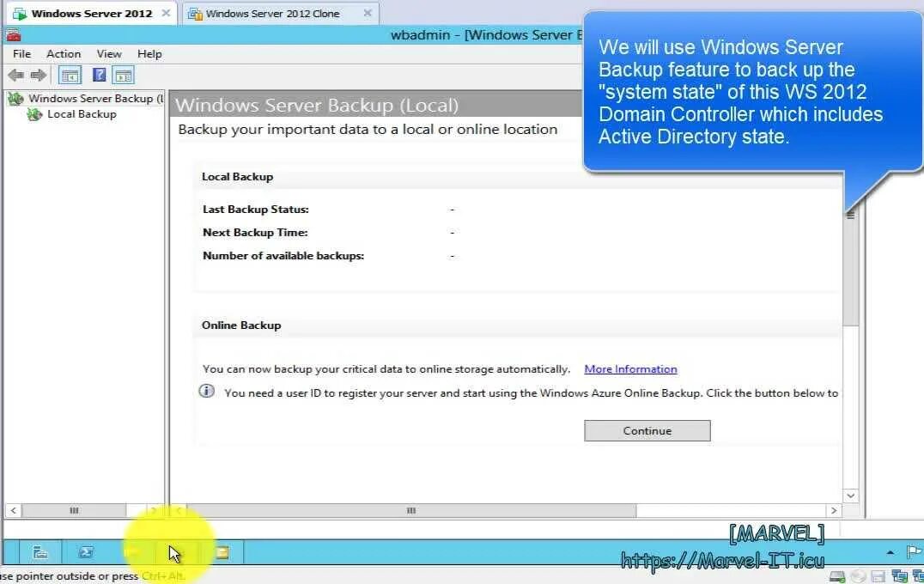Click the running VM icon on Windows Server 2012 tab
The height and width of the screenshot is (584, 924).
(x=20, y=14)
